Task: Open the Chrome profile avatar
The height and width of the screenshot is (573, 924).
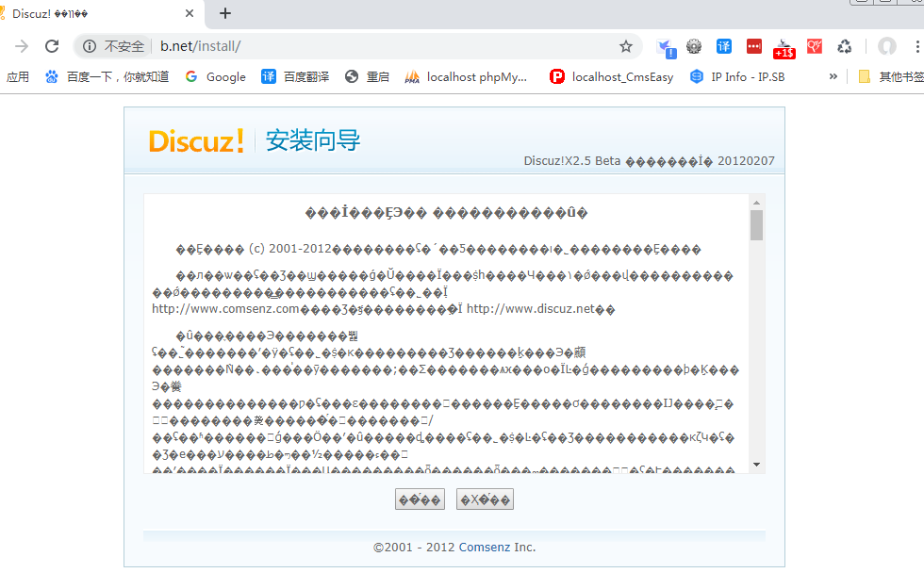Action: [887, 46]
